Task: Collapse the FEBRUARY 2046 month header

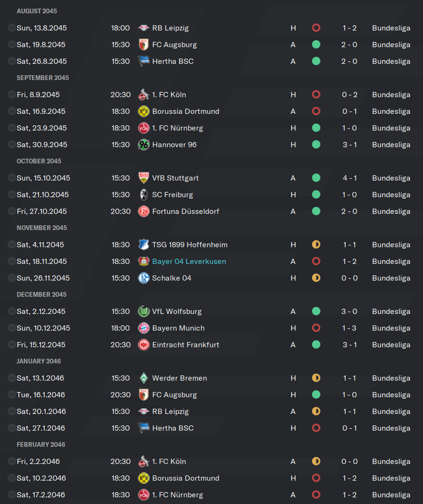Action: [x=41, y=444]
